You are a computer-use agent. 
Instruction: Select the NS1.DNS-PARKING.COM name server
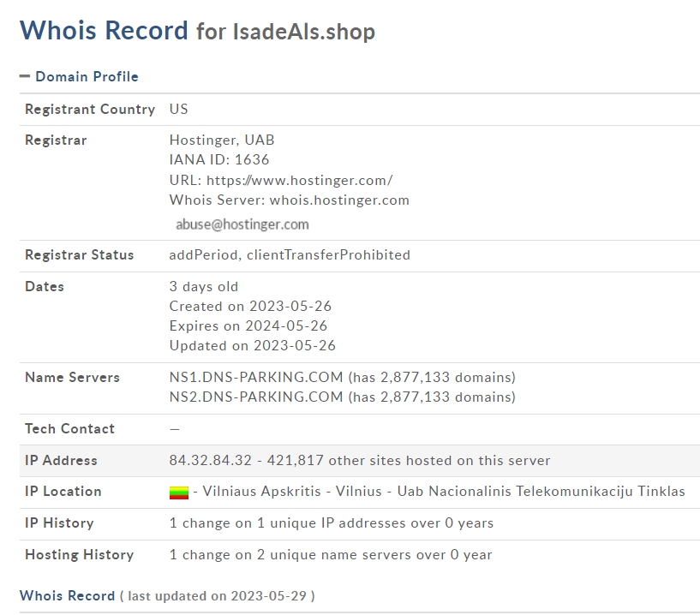click(x=256, y=377)
